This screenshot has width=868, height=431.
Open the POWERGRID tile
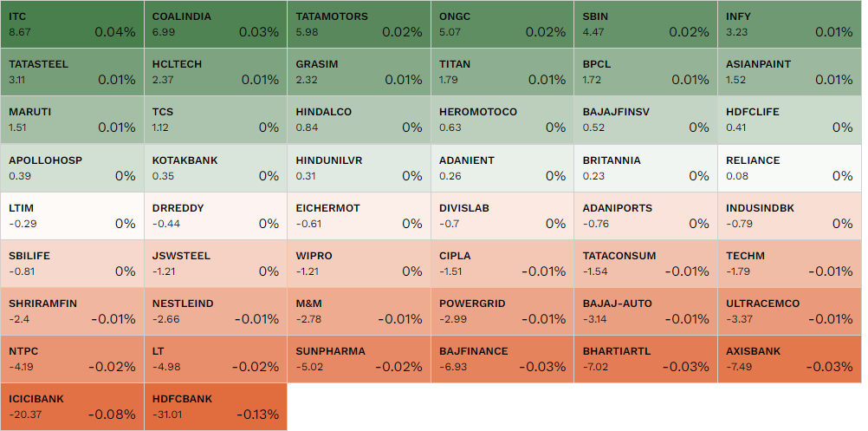502,311
